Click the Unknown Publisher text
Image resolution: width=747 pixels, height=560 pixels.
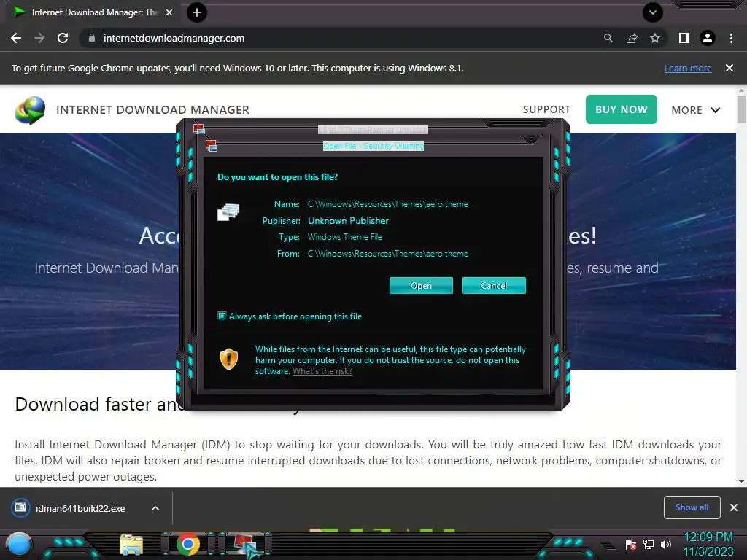348,220
